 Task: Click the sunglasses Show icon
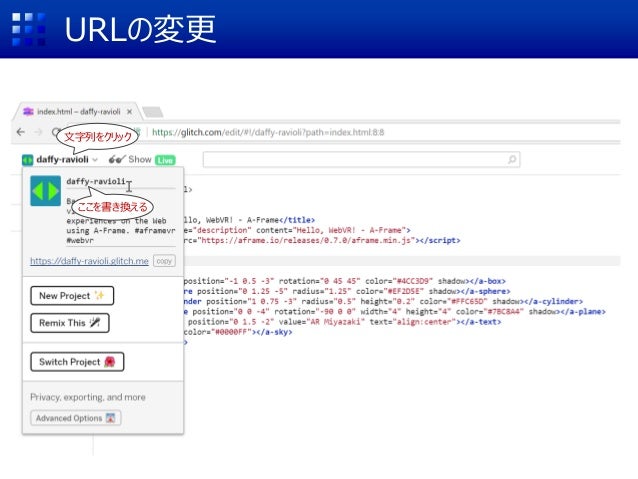[x=117, y=160]
